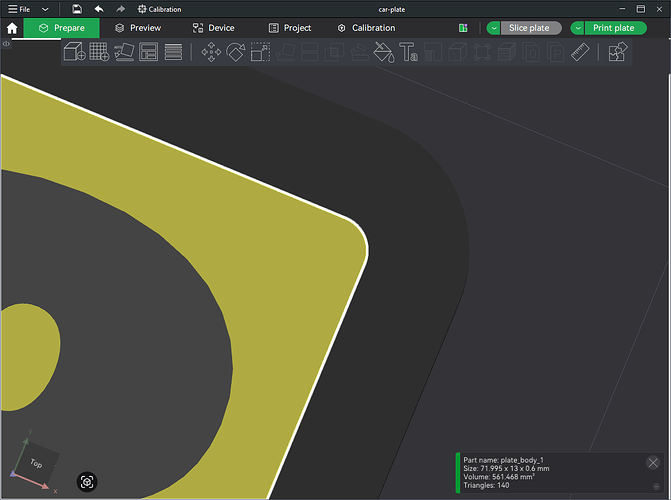Dismiss the plate_body_1 part info panel
Screen dimensions: 671x500
pyautogui.click(x=653, y=462)
